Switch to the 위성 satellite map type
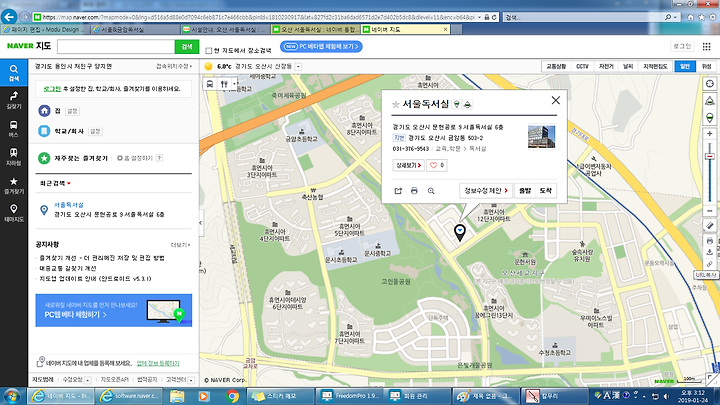The width and height of the screenshot is (720, 405). coord(707,67)
